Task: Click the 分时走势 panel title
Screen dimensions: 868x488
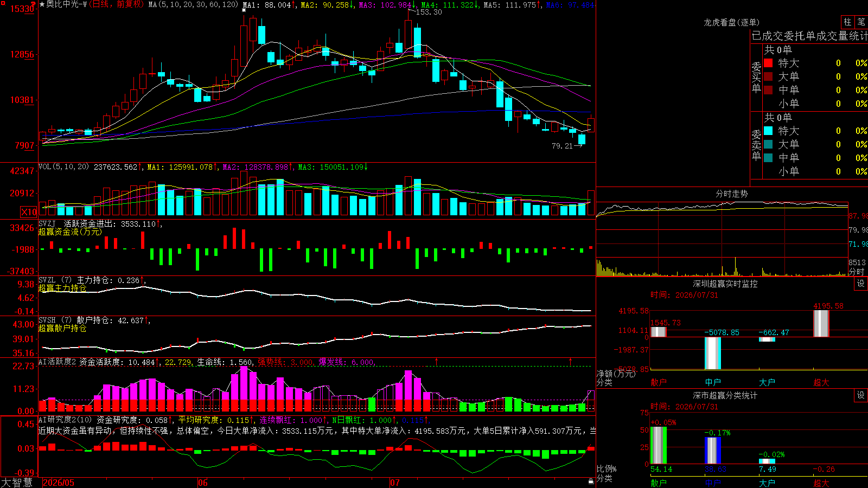Action: pos(731,194)
